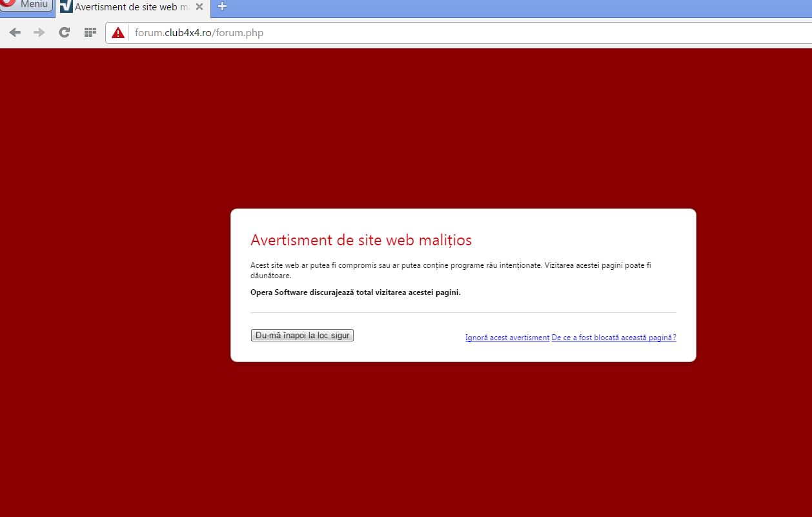812x517 pixels.
Task: Click the bold 'Opera Software discurajează' sentence
Action: pos(355,292)
